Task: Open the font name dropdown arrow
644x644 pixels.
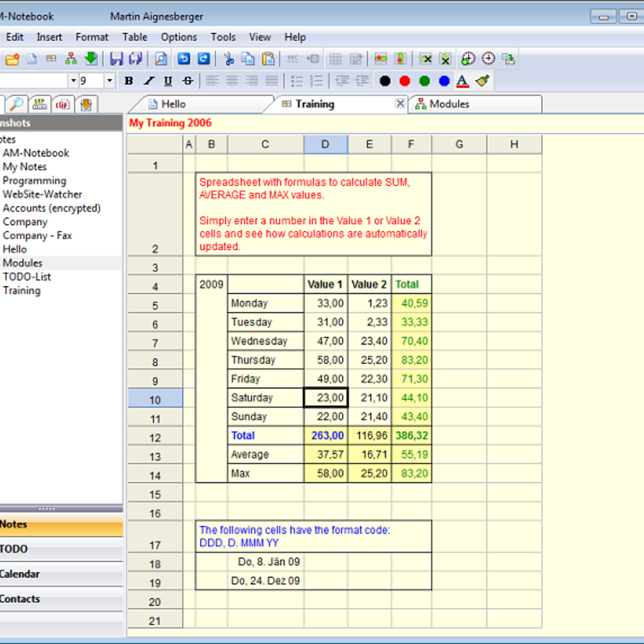Action: (x=73, y=81)
